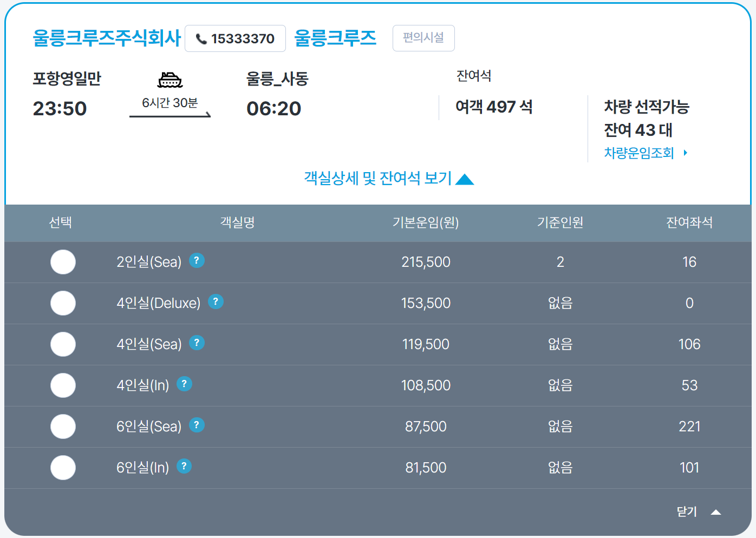Click the 선택 column header
Viewport: 756px width, 538px height.
[60, 222]
